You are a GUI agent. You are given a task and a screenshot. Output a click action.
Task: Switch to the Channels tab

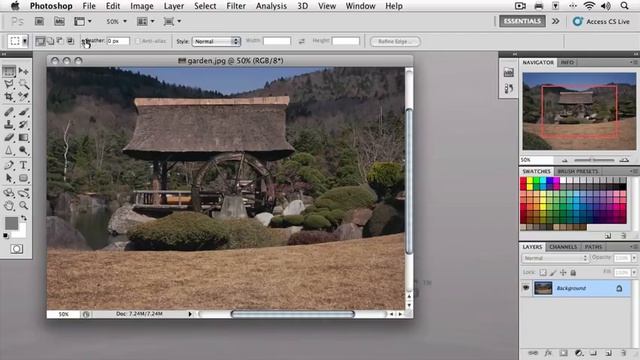563,247
